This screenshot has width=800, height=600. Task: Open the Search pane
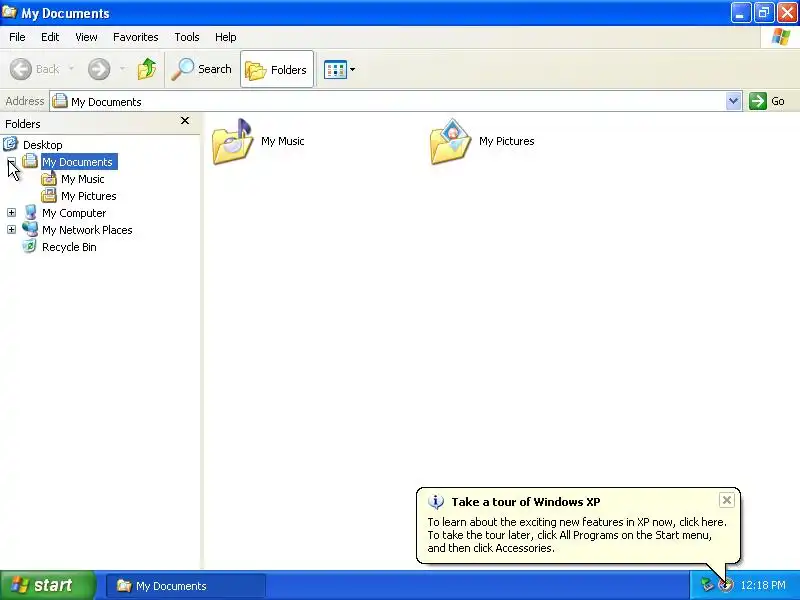click(x=202, y=69)
